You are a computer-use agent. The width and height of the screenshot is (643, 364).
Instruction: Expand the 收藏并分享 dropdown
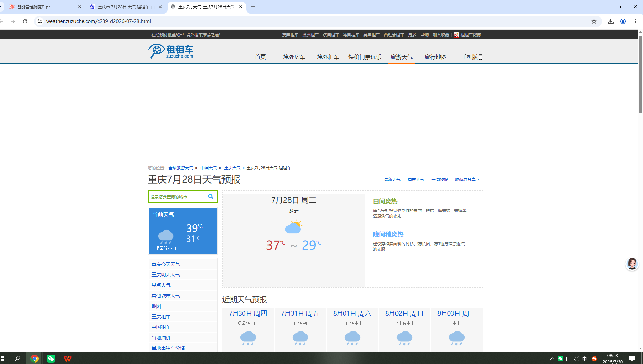[x=467, y=180]
